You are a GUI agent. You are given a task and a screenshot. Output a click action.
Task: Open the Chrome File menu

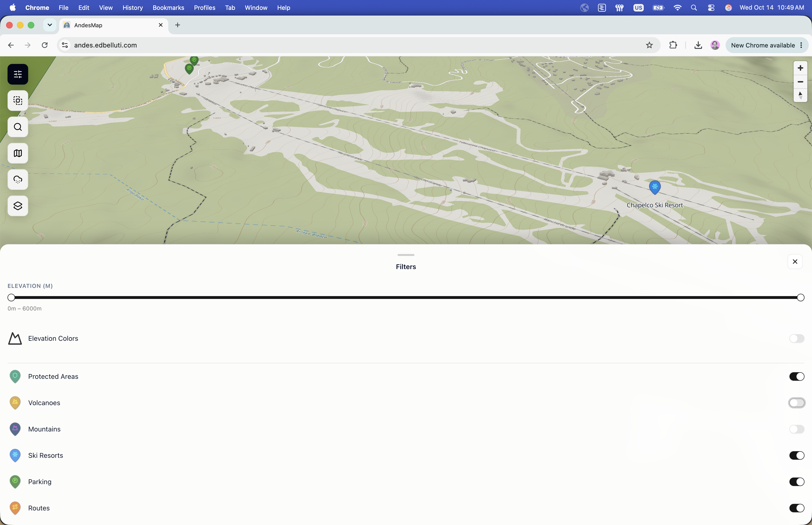63,8
